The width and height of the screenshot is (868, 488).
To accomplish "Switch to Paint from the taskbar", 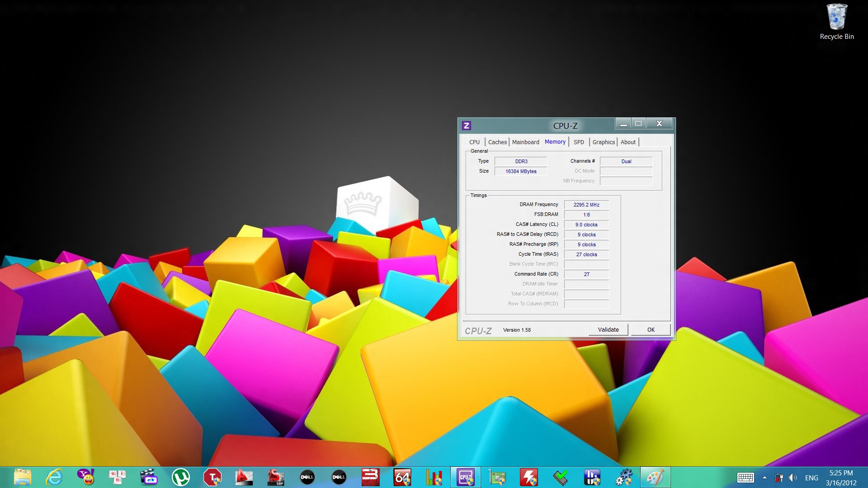I will pyautogui.click(x=656, y=477).
